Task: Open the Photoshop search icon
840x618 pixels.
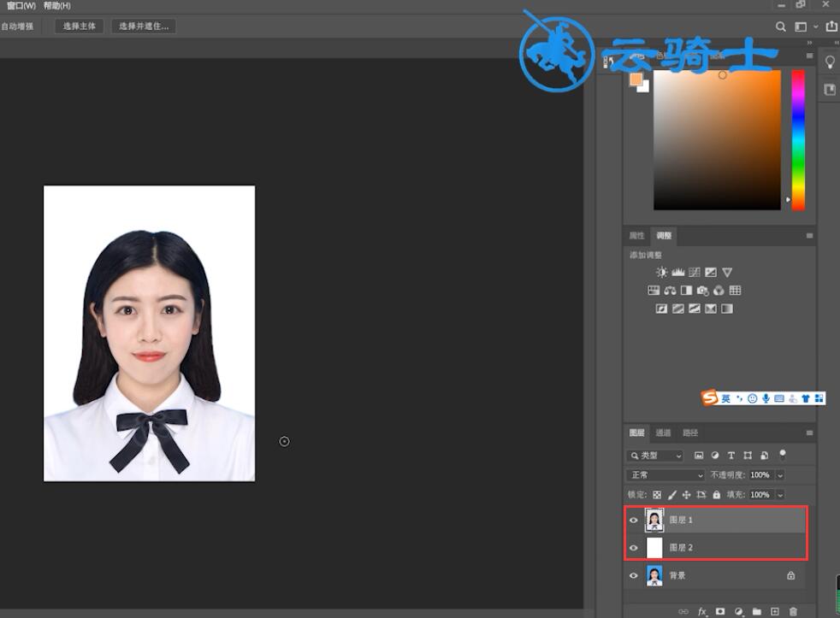Action: pyautogui.click(x=780, y=26)
